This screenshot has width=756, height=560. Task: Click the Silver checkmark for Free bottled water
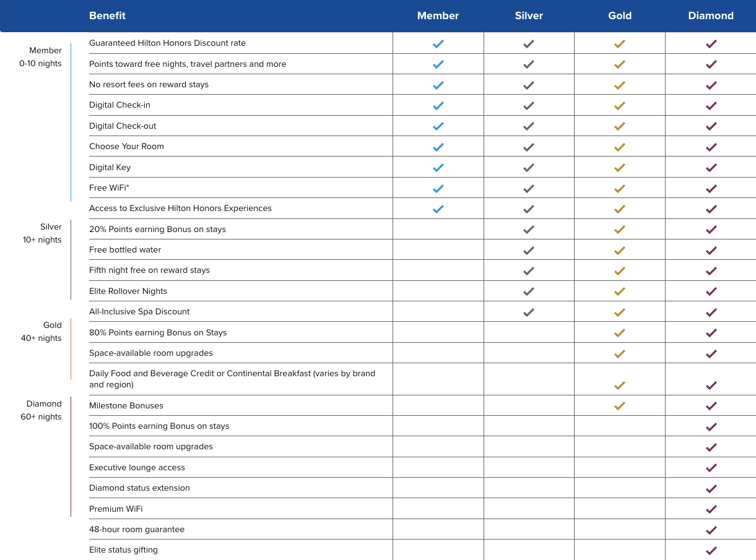529,251
